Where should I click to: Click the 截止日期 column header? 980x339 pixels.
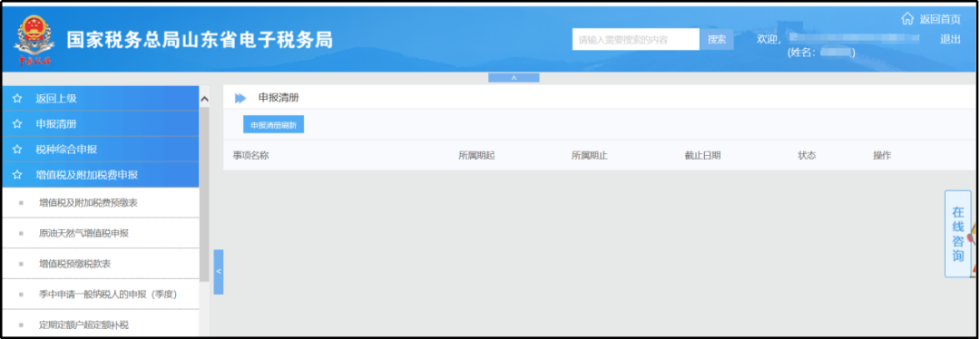[702, 156]
